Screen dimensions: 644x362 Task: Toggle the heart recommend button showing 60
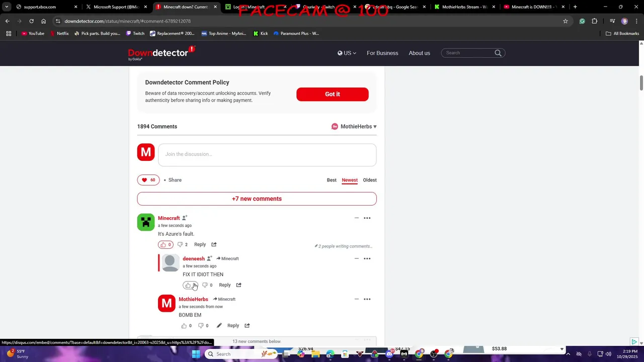pos(148,180)
